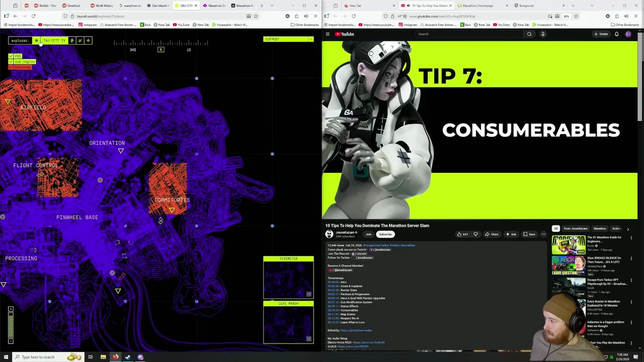The image size is (644, 362).
Task: Click the Subscribe button
Action: pyautogui.click(x=385, y=234)
